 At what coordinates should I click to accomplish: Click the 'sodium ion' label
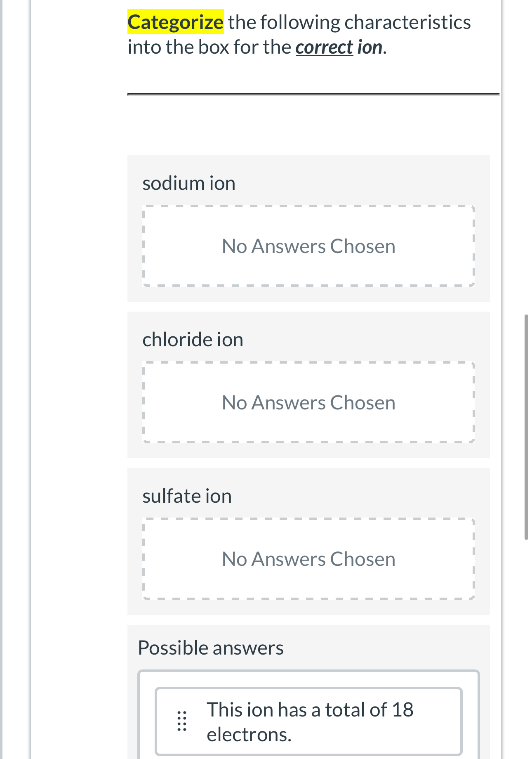tap(189, 182)
